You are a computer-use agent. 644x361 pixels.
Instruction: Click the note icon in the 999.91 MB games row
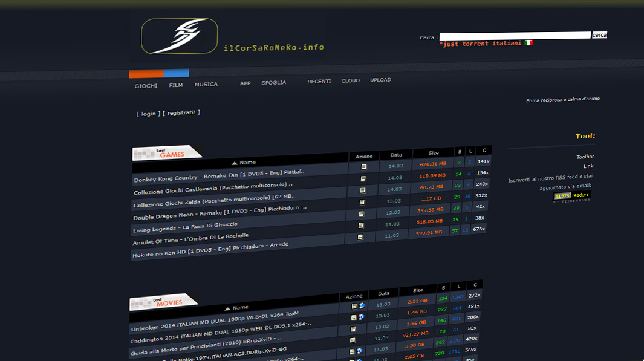coord(360,237)
